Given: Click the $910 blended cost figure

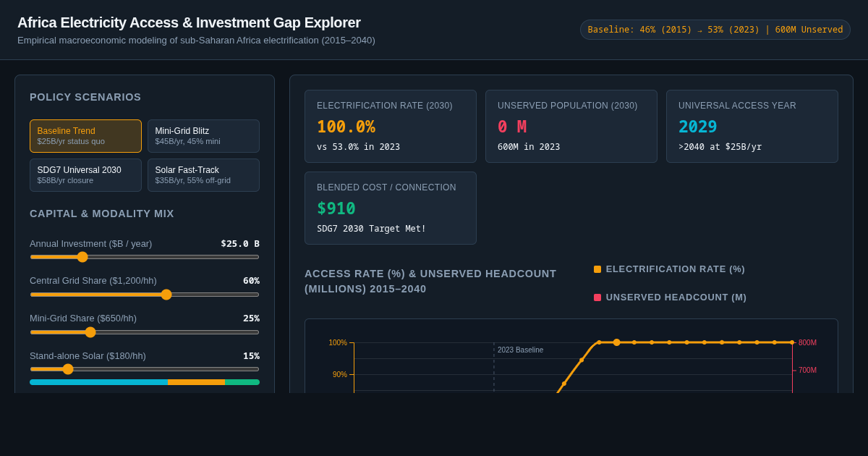Looking at the screenshot, I should pyautogui.click(x=336, y=208).
